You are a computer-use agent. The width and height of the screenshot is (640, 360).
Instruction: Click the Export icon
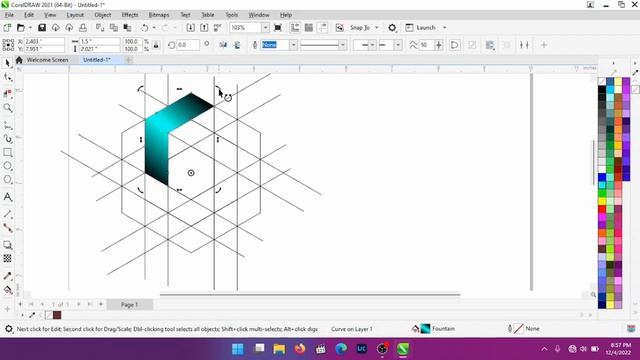pyautogui.click(x=204, y=27)
